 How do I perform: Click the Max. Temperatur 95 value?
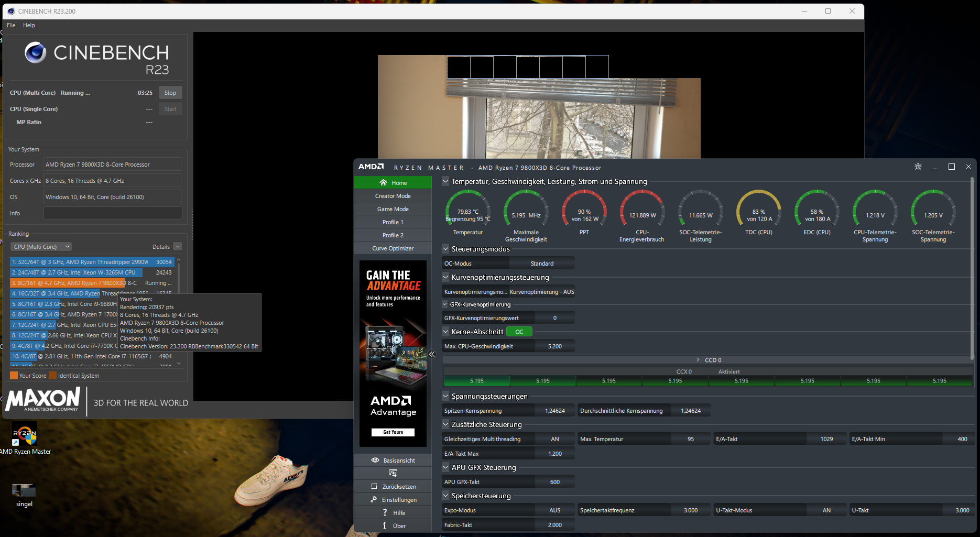(x=691, y=439)
